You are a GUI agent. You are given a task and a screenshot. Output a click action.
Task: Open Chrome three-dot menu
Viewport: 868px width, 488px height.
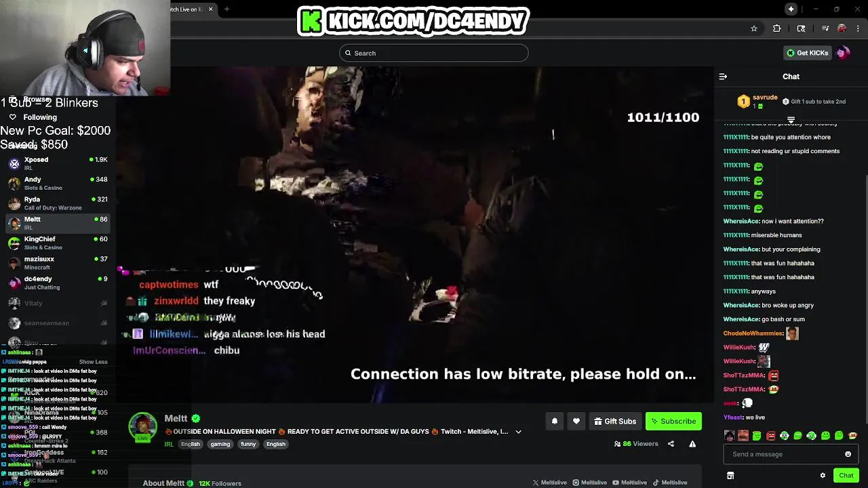pyautogui.click(x=859, y=28)
